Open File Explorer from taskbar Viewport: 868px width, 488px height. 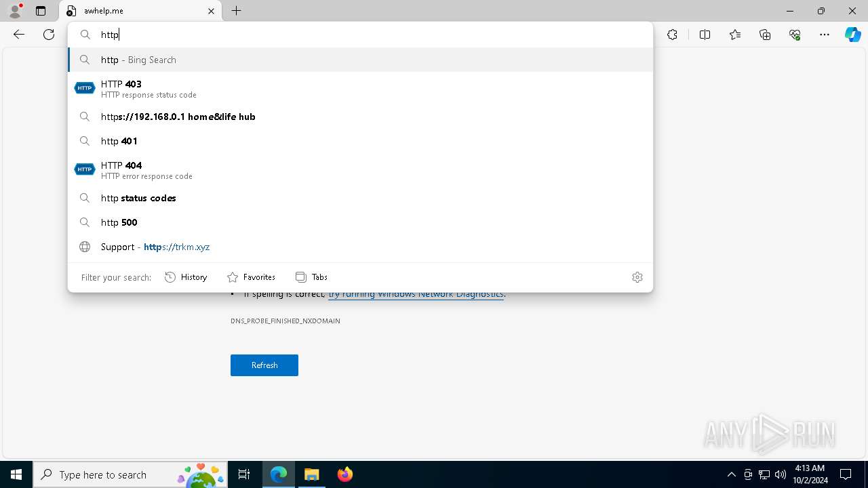312,474
